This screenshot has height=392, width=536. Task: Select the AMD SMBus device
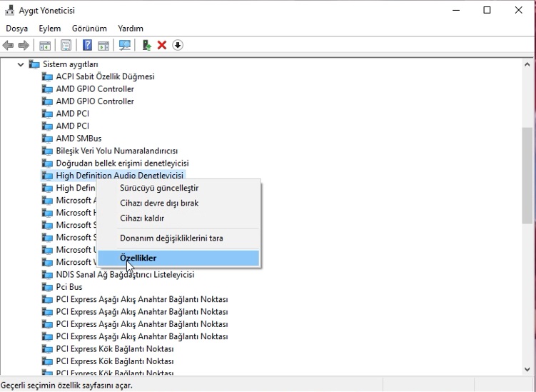(79, 139)
